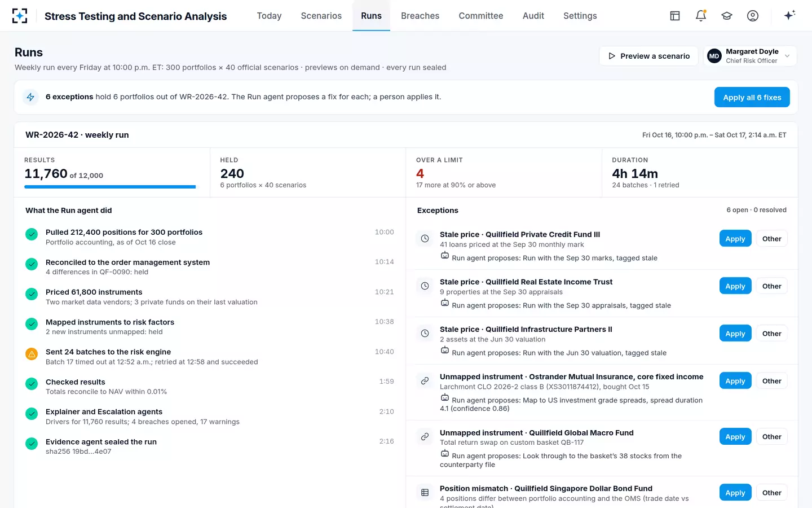Open the user account icon
This screenshot has width=812, height=508.
[x=753, y=16]
